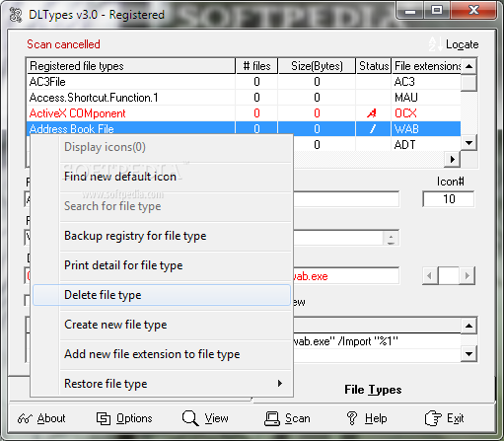
Task: Click the DLTypes app icon in title bar
Action: 15,15
